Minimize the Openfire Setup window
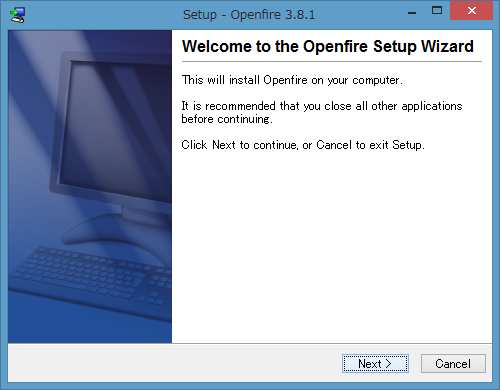The image size is (500, 390). [x=412, y=12]
